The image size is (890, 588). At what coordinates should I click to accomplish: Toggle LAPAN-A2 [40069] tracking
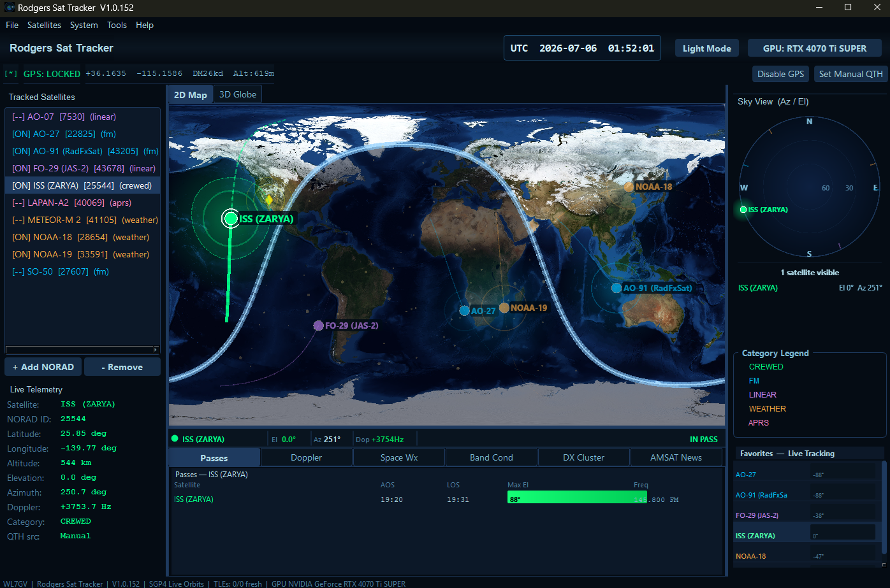82,203
